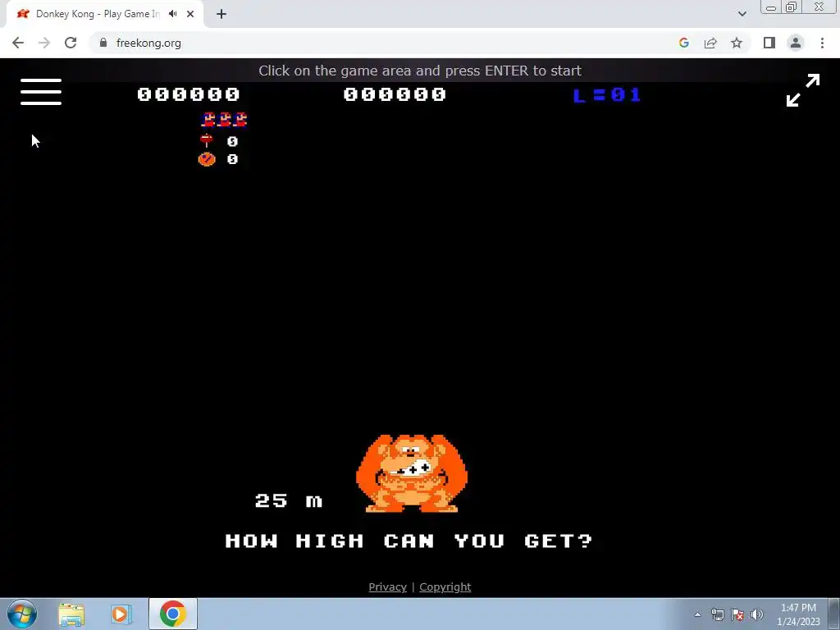The width and height of the screenshot is (840, 630).
Task: Open the Chrome profile menu
Action: (x=796, y=43)
